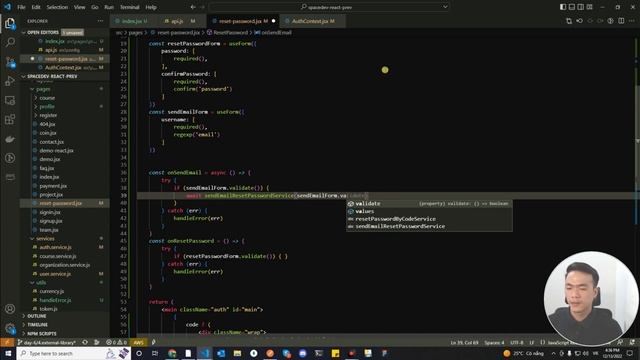The image size is (640, 360).
Task: Select 'resetPasswordByCodeService' autocomplete suggestion
Action: [x=429, y=219]
